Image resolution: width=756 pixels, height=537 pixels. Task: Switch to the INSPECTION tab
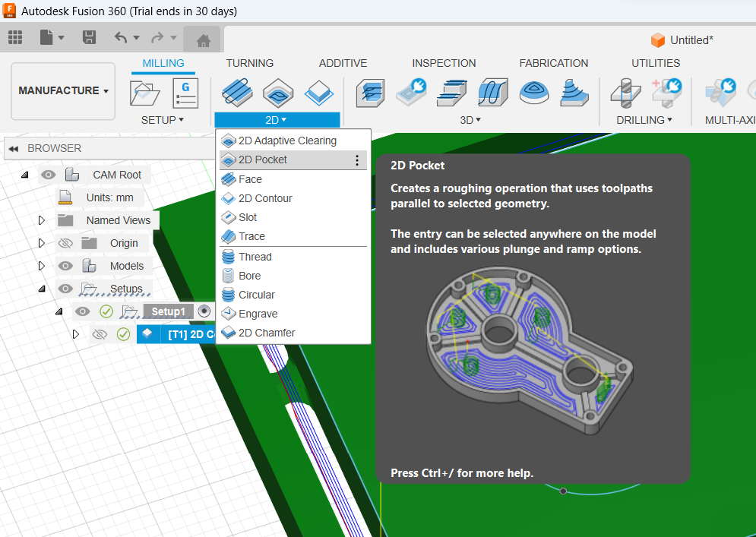pos(444,63)
